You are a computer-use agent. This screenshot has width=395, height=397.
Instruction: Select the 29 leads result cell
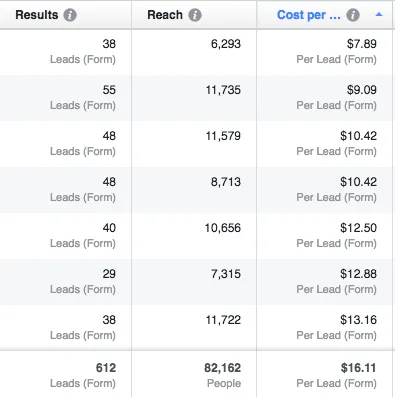(x=66, y=282)
